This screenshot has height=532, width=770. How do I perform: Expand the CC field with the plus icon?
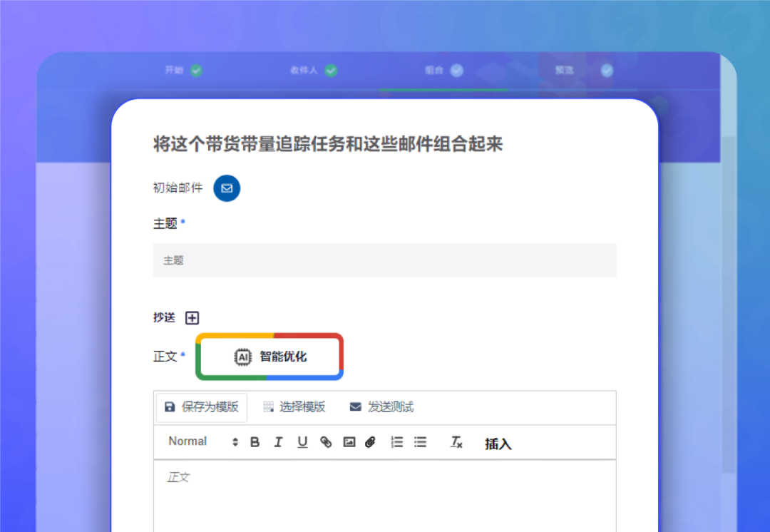point(192,317)
